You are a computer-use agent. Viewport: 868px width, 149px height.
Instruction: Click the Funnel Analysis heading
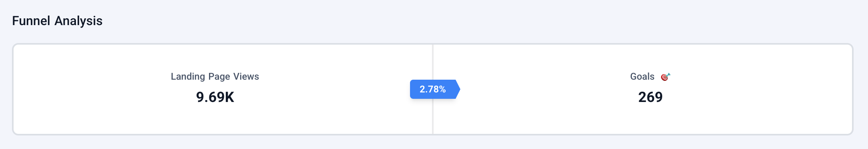(x=57, y=21)
